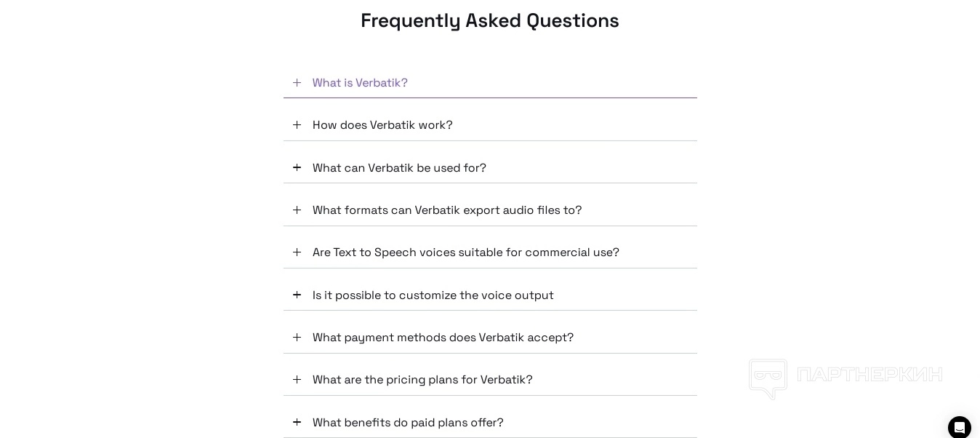
Task: Expand How does Verbatik work? answer
Action: pos(382,125)
